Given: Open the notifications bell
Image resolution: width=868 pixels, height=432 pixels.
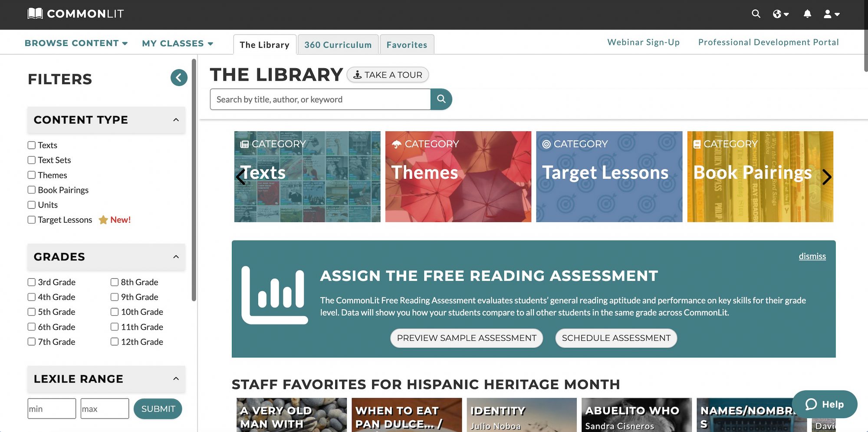Looking at the screenshot, I should [x=807, y=14].
